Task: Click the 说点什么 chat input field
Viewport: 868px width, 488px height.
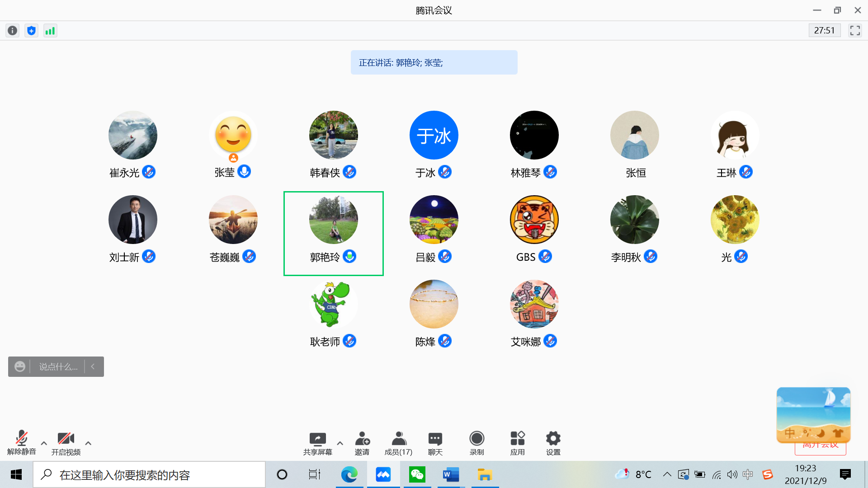Action: (58, 366)
